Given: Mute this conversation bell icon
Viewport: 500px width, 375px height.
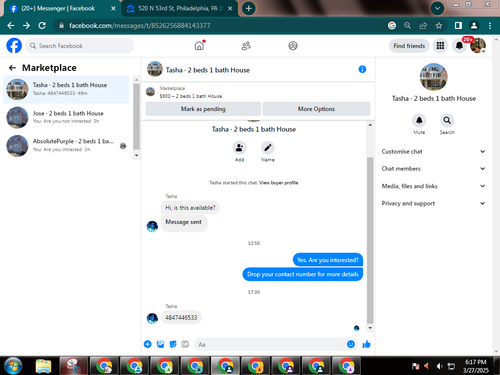Looking at the screenshot, I should 419,120.
